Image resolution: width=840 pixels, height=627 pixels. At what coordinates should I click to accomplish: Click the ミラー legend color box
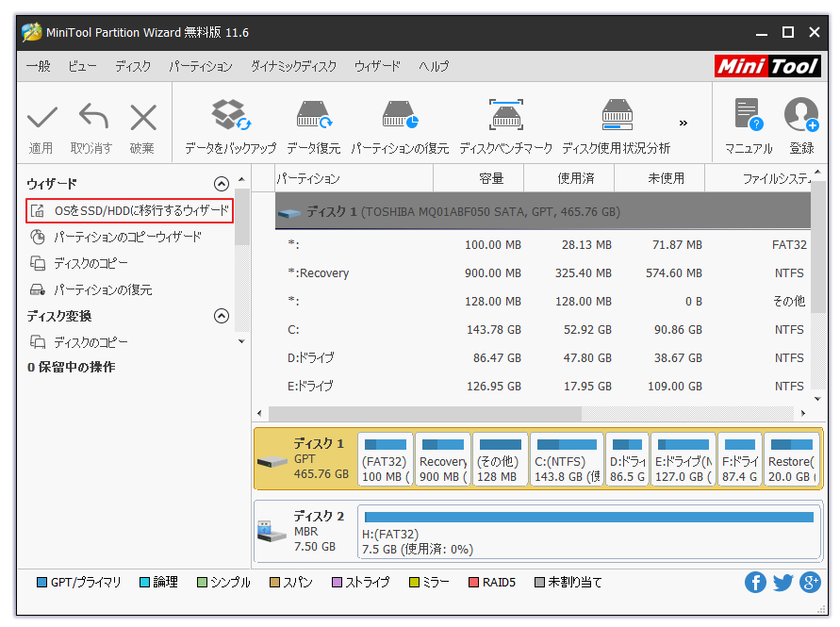[414, 583]
